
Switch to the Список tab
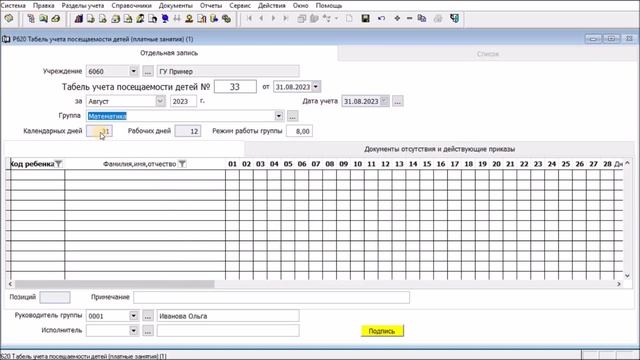[488, 53]
